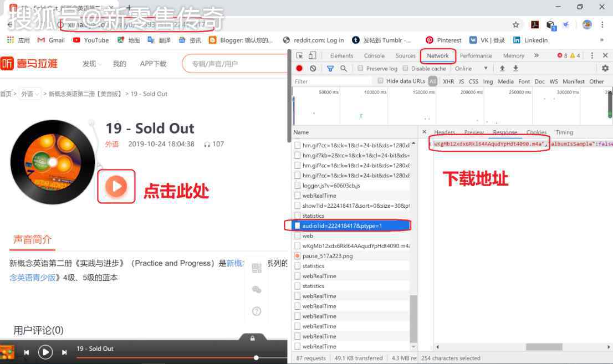Click the red error count badge

pos(562,55)
